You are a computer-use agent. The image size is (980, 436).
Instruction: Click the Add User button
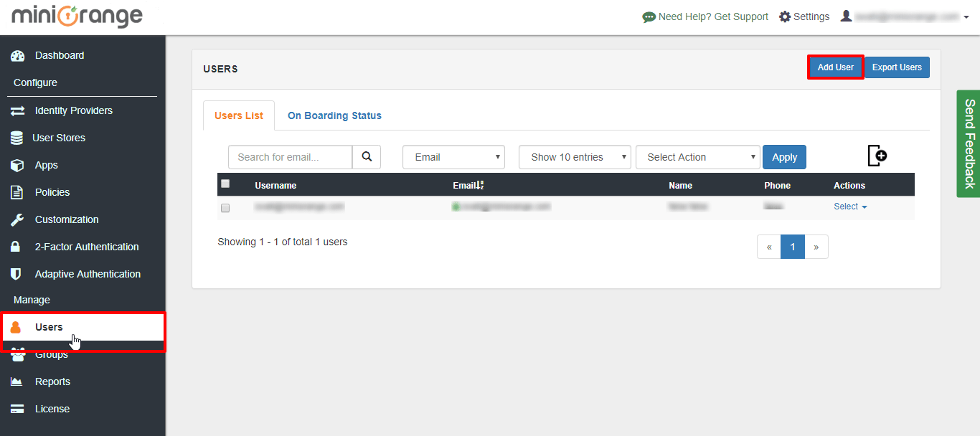click(x=836, y=67)
